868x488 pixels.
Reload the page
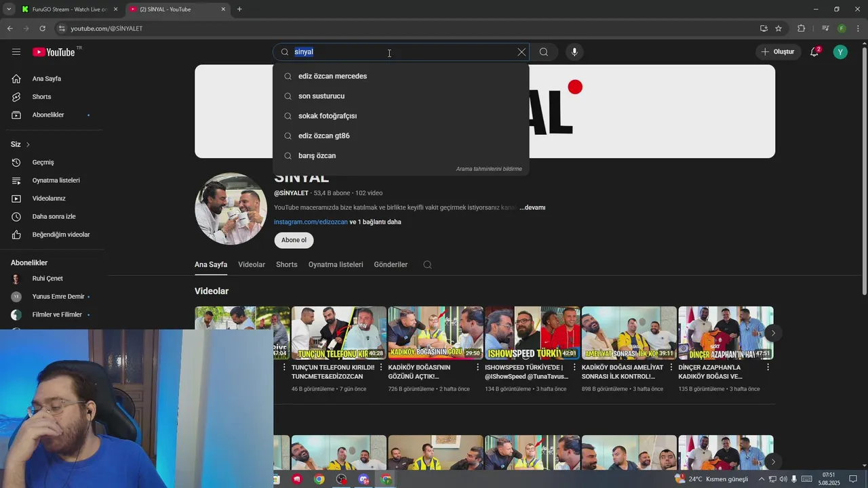[42, 28]
